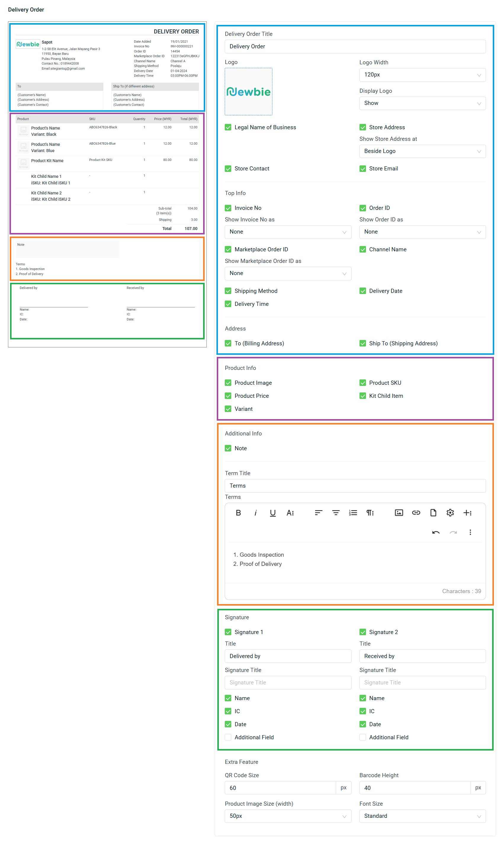Underline text in Terms editor
Screen dimensions: 504x843
pyautogui.click(x=272, y=512)
